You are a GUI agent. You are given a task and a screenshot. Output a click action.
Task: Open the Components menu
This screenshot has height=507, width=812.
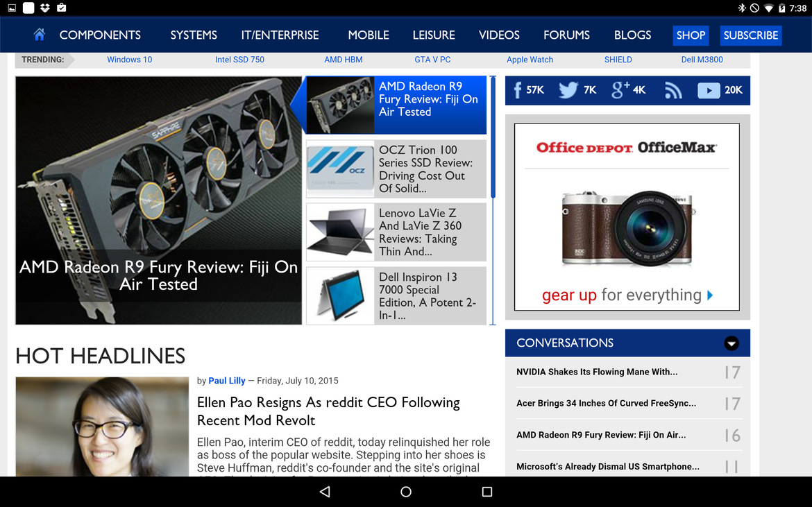[100, 35]
